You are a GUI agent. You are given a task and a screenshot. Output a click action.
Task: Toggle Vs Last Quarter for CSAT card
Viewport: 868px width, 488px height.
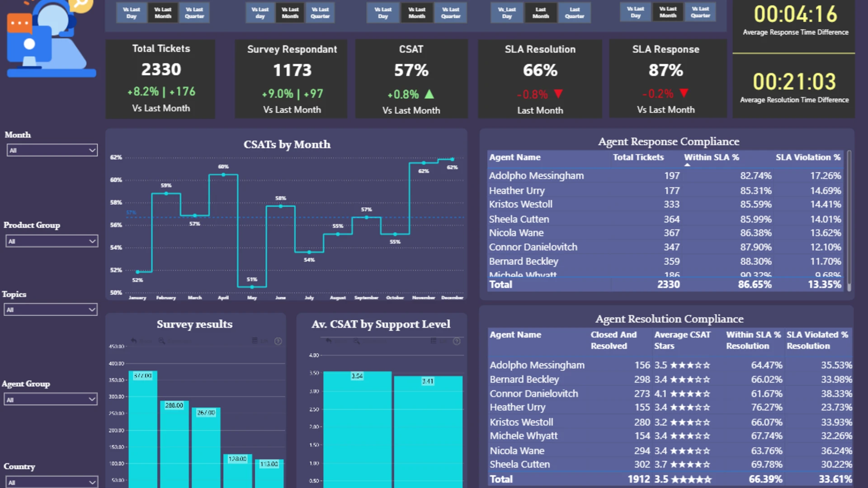(451, 13)
